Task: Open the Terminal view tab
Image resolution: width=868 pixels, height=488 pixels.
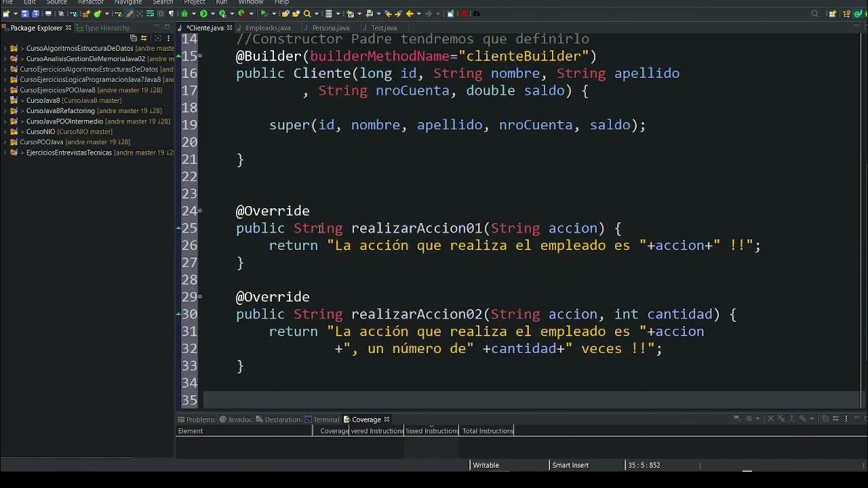Action: coord(321,420)
